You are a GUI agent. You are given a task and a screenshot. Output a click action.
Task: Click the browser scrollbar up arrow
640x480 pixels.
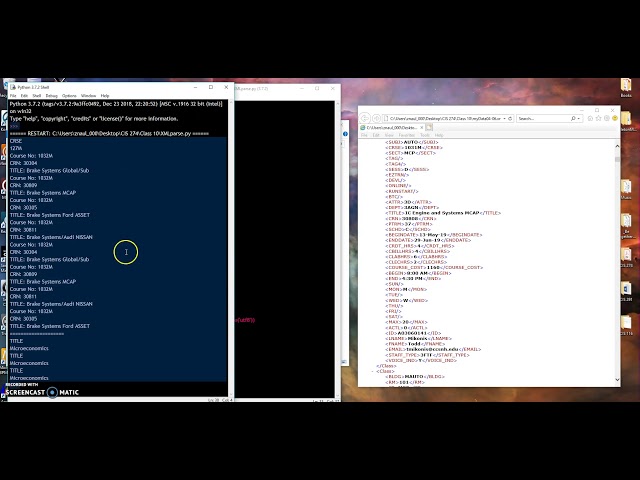(617, 146)
